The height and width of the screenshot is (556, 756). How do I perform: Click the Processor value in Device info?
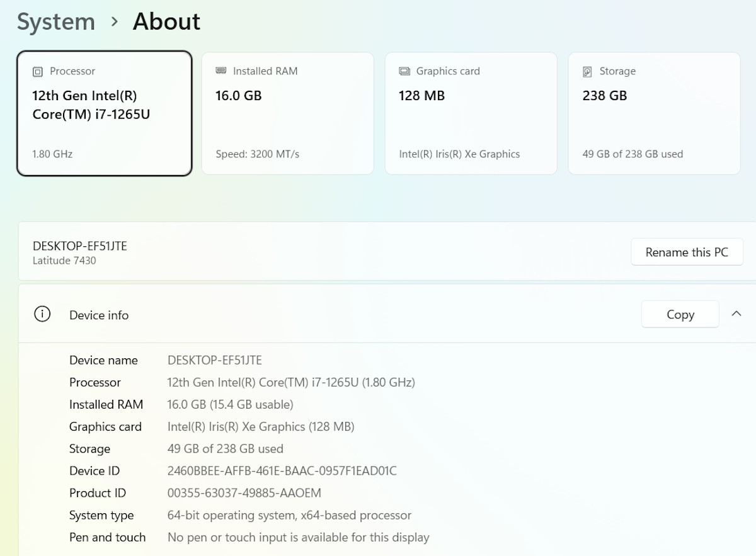point(291,382)
